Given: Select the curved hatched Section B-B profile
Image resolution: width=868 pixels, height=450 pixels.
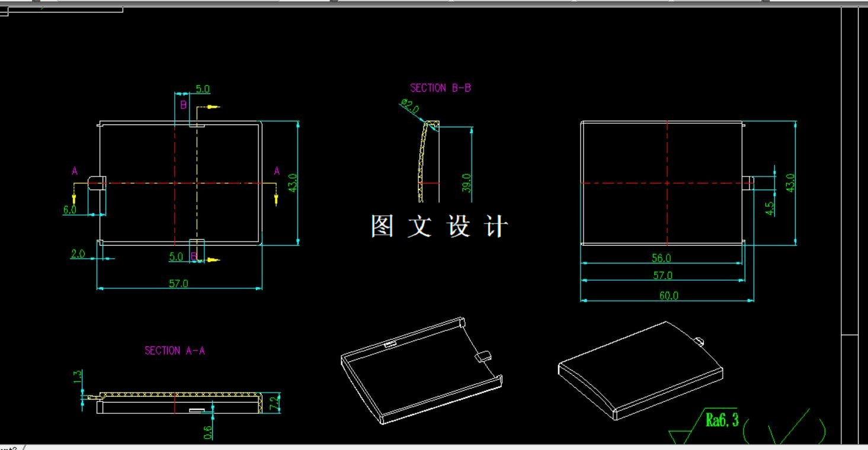Looking at the screenshot, I should (429, 161).
